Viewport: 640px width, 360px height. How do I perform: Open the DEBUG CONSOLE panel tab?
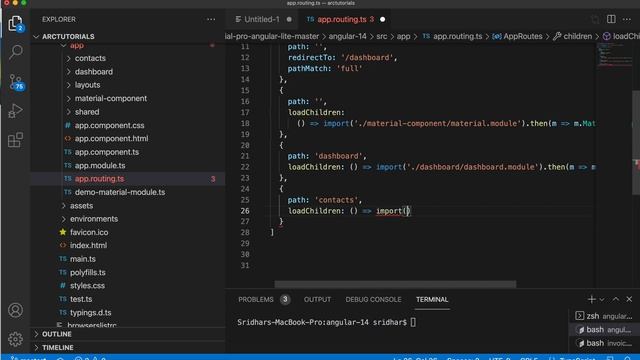point(373,299)
